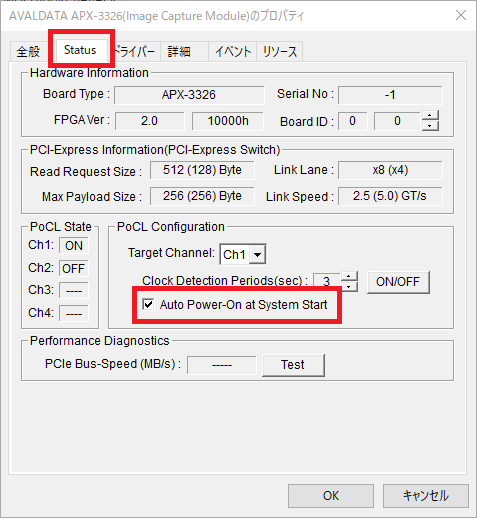This screenshot has height=518, width=477.
Task: Click the キャンセル button
Action: pyautogui.click(x=426, y=496)
